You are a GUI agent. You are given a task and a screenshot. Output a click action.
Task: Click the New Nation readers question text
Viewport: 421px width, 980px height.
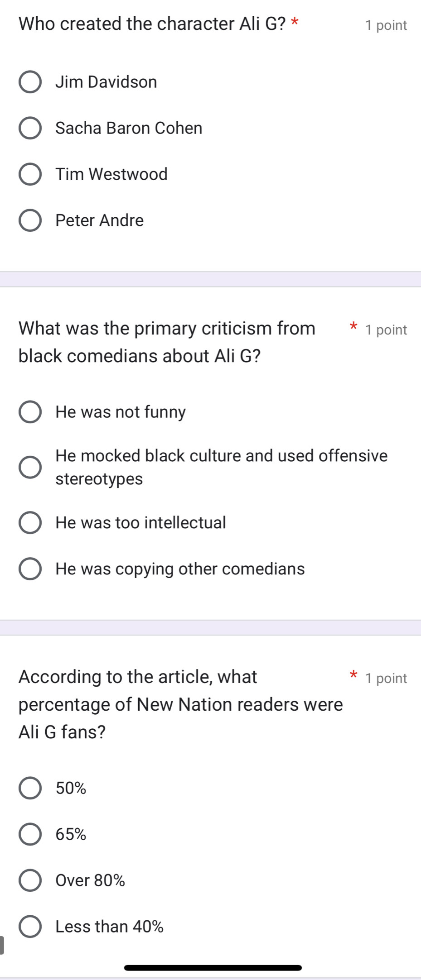pos(180,704)
